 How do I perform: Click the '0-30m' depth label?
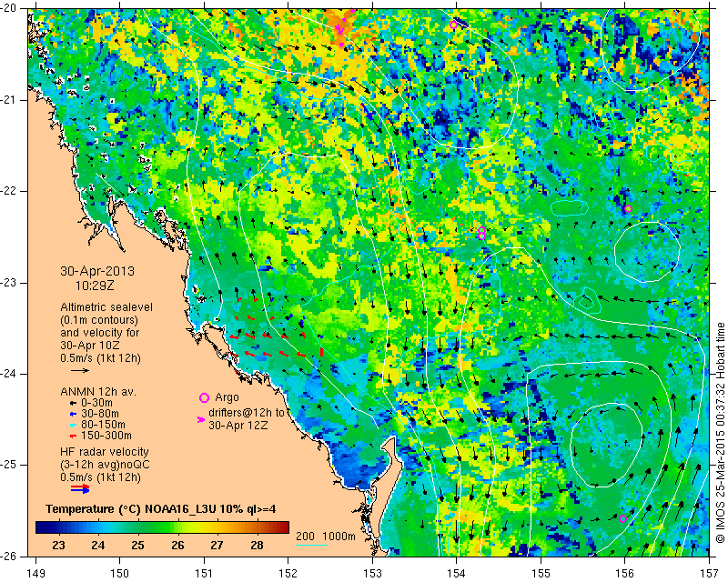[97, 403]
